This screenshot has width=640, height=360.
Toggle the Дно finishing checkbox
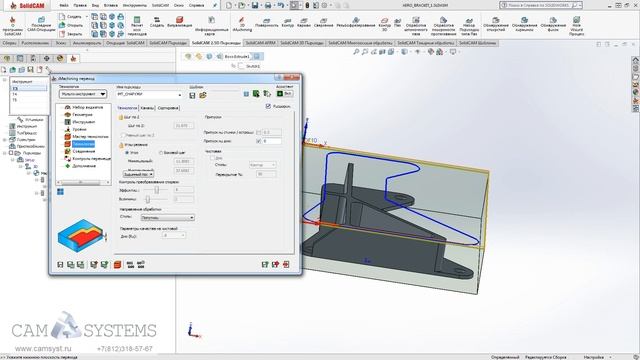(x=212, y=158)
